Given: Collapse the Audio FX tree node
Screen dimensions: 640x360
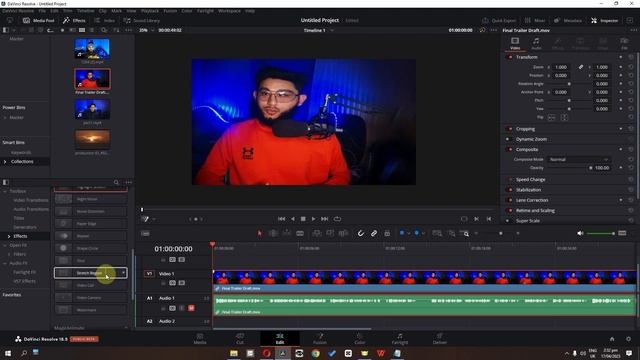Looking at the screenshot, I should pos(5,263).
